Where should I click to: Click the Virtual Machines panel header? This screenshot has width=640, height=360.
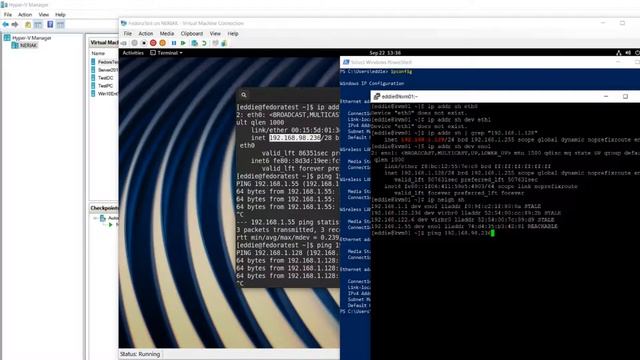click(104, 42)
